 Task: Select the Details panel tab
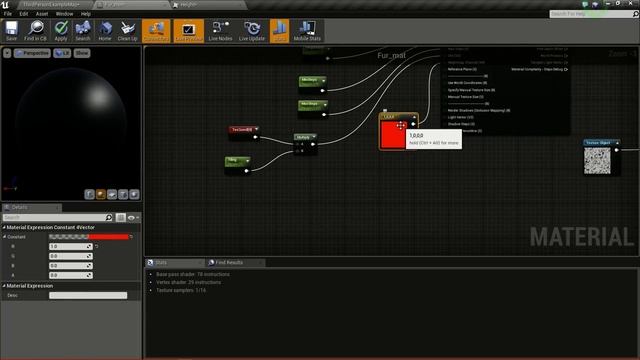[31, 207]
